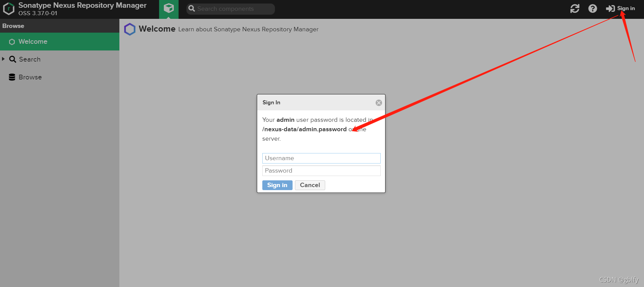Click the blue Sign in button
Viewport: 644px width, 287px height.
pyautogui.click(x=277, y=185)
